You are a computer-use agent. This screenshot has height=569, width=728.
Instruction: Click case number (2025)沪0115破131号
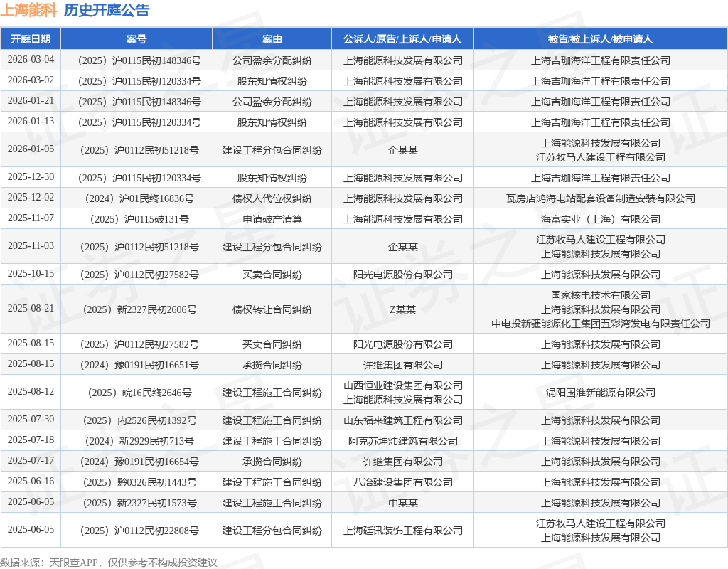click(139, 219)
